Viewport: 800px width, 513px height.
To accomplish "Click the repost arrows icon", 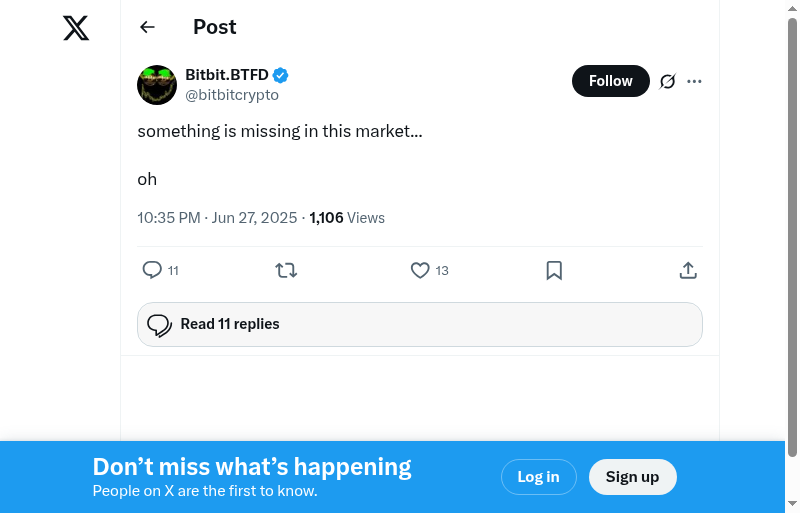I will 286,270.
